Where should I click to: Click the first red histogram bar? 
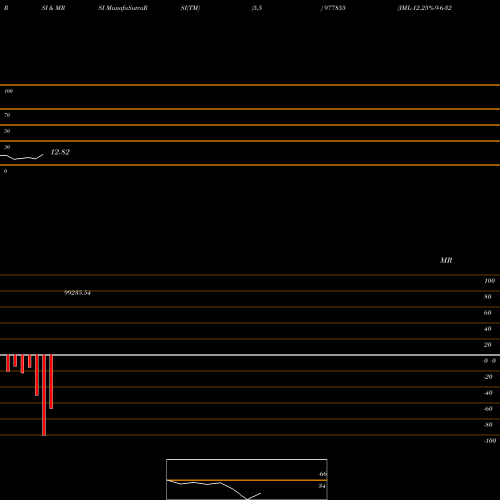(x=8, y=363)
